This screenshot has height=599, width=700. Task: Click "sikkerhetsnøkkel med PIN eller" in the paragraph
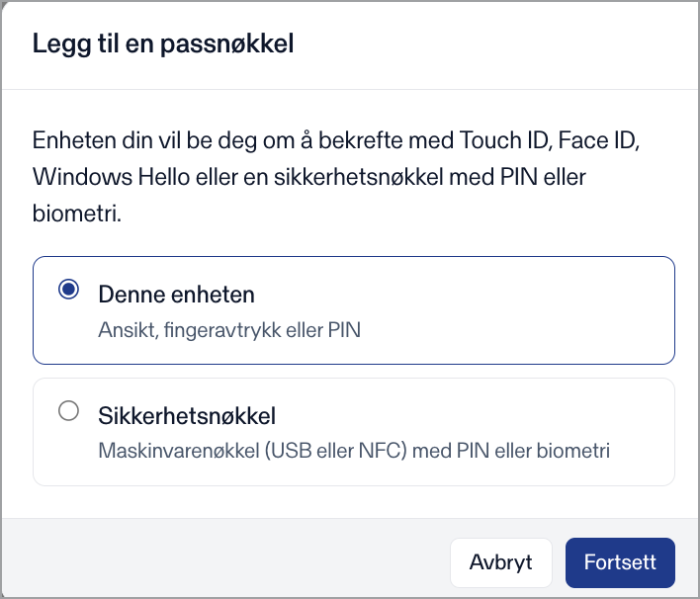(430, 177)
